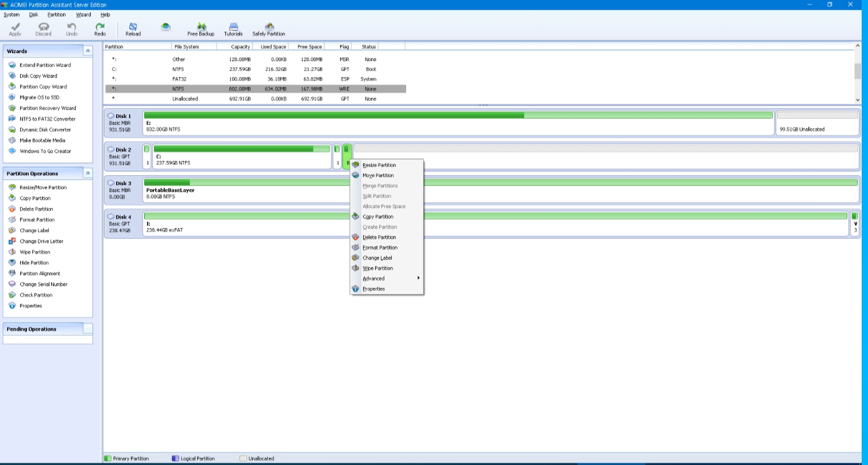Select the FAT32 ESP partition row
The height and width of the screenshot is (465, 868).
tap(256, 79)
